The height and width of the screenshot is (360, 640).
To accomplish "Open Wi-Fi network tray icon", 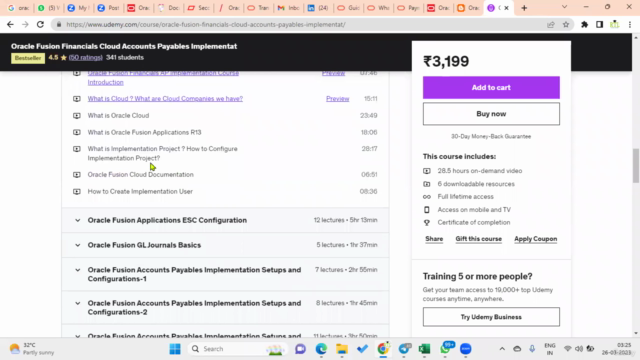I will point(567,349).
